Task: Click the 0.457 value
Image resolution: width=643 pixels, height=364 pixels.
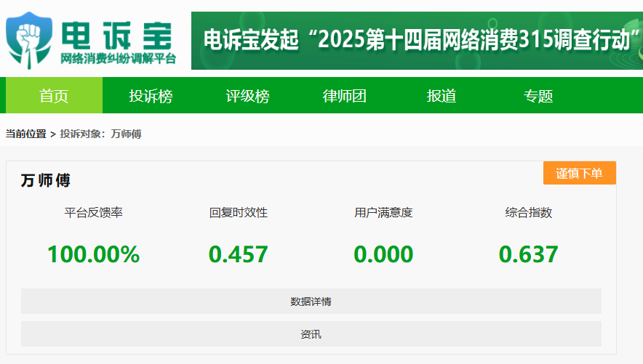Action: pos(239,254)
